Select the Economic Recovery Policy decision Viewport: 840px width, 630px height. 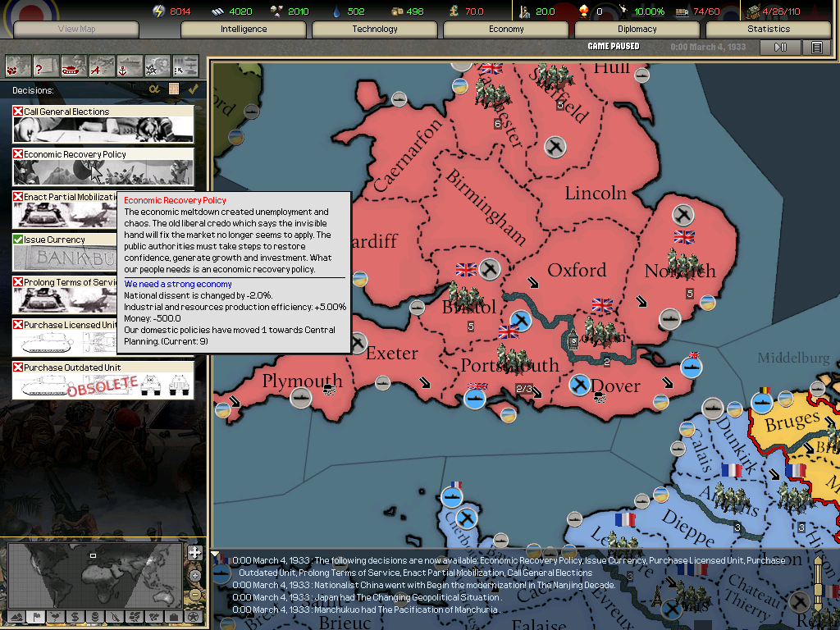tap(103, 167)
